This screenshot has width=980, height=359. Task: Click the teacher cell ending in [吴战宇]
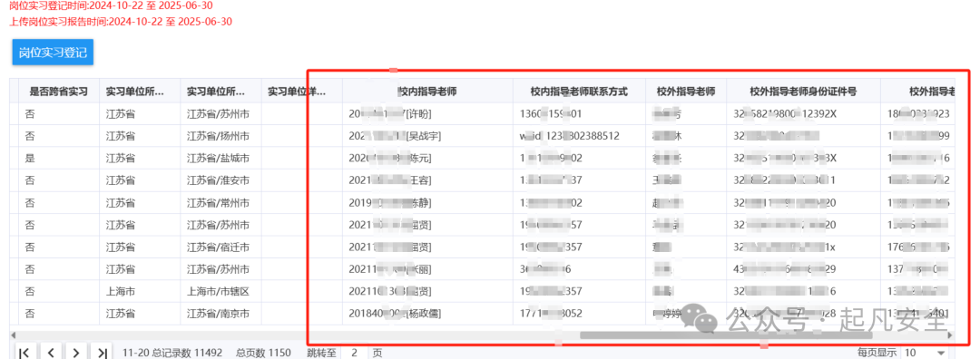point(427,136)
